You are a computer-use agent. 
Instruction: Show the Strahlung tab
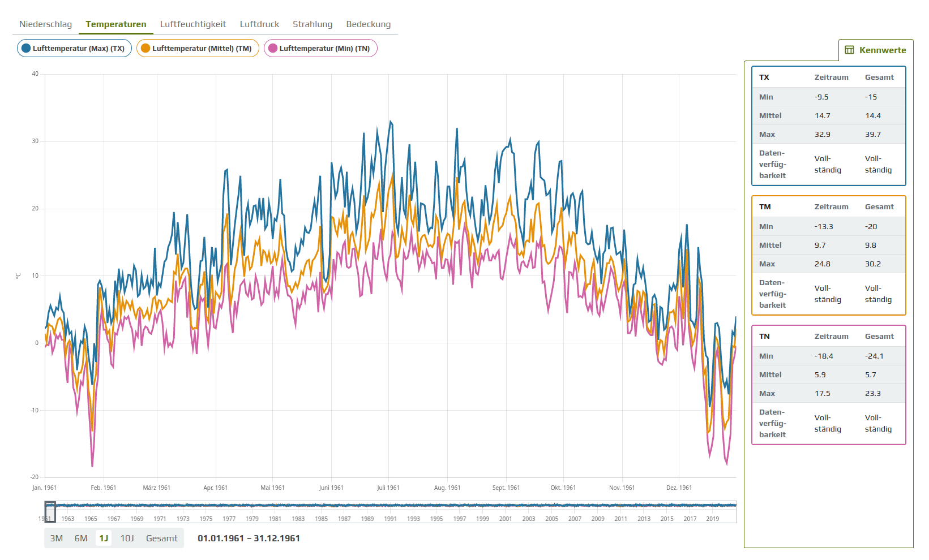[x=312, y=24]
